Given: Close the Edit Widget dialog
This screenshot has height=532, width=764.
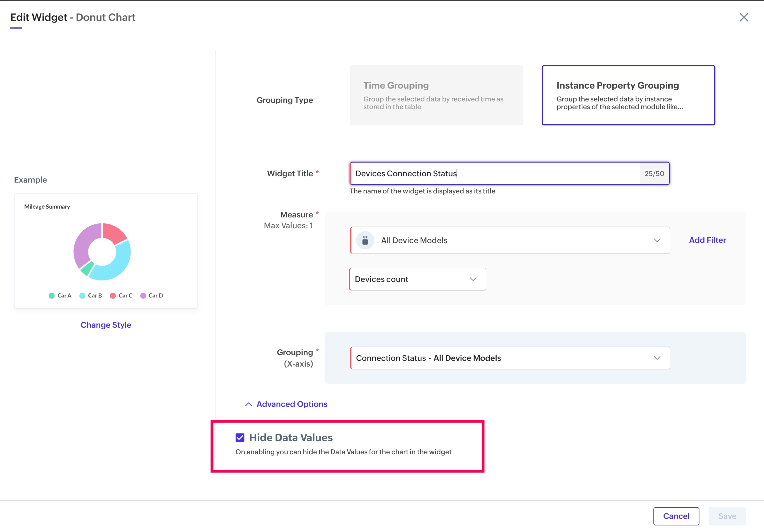Looking at the screenshot, I should (x=743, y=17).
